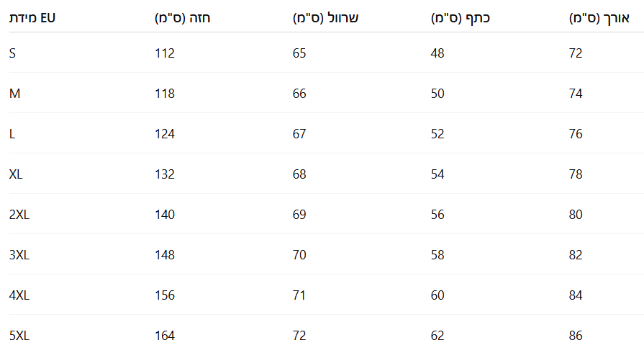The height and width of the screenshot is (353, 644).
Task: Click the length (אורך) column header
Action: coord(599,18)
